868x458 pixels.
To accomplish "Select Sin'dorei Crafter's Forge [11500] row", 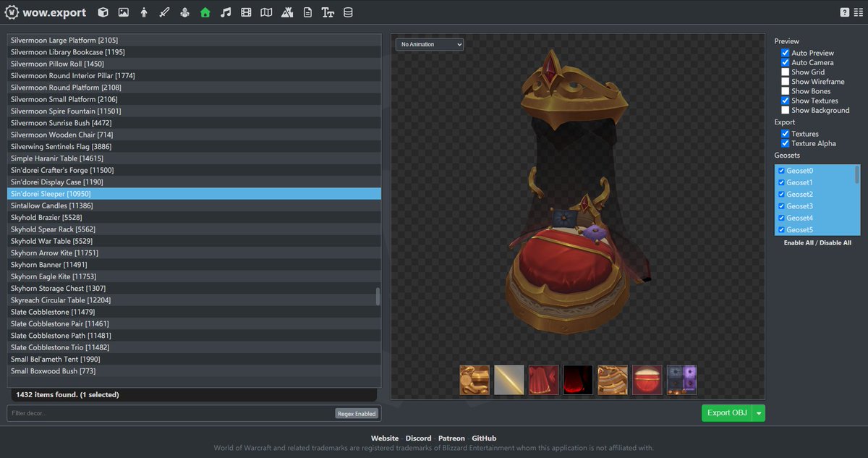I will tap(194, 170).
